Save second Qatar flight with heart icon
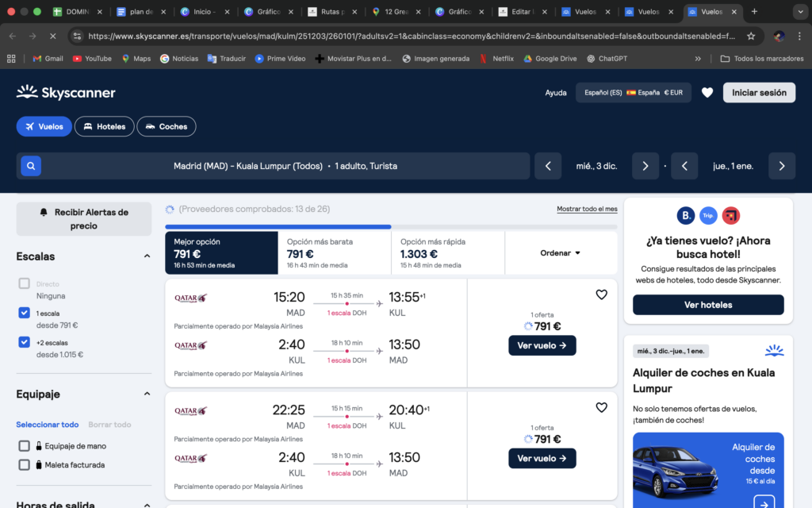Viewport: 812px width, 508px height. click(x=601, y=407)
